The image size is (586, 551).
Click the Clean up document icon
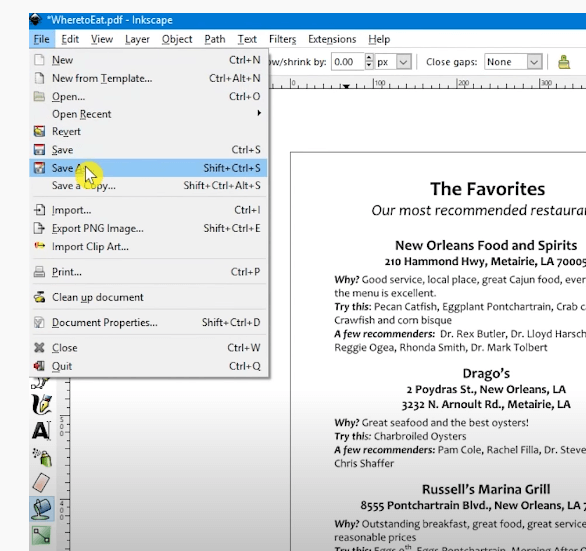(39, 297)
